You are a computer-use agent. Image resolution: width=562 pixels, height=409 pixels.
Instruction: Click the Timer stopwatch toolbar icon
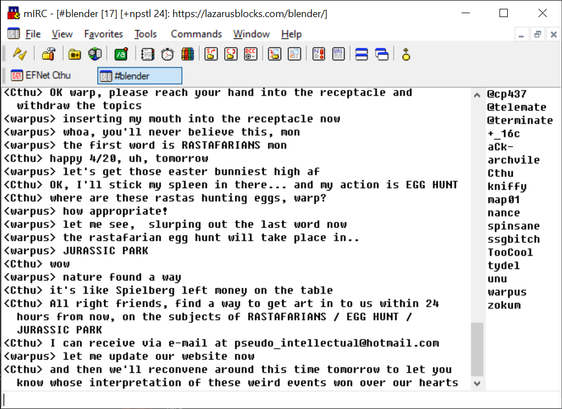pos(167,54)
